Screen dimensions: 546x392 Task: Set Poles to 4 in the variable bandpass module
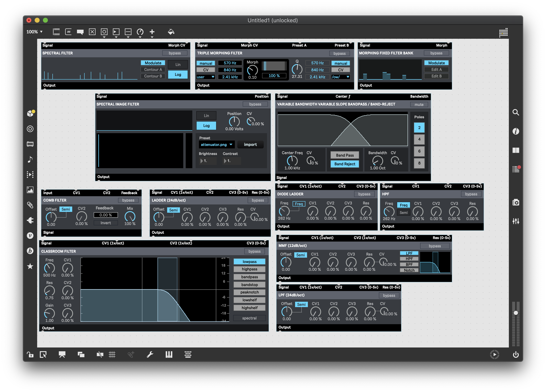[419, 139]
